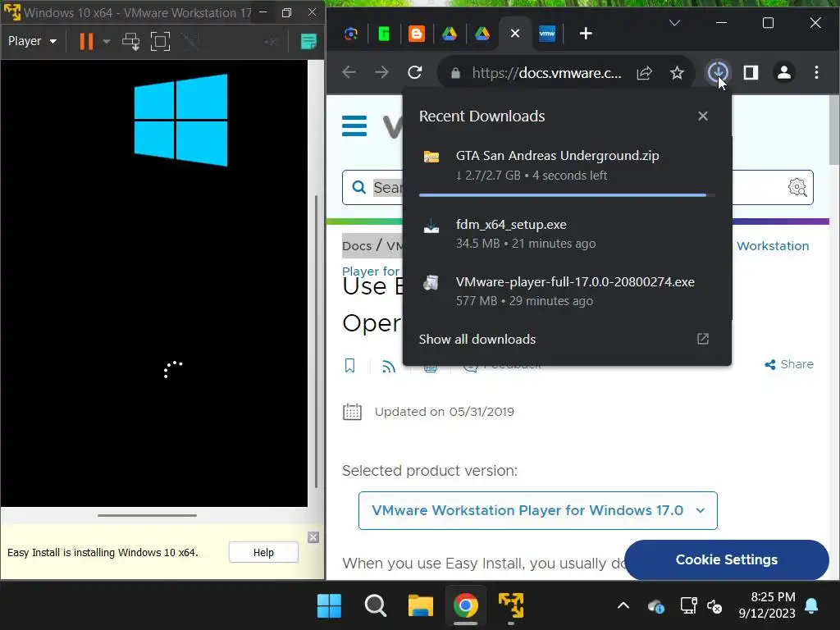Image resolution: width=840 pixels, height=630 pixels.
Task: Click the page vertical scrollbar
Action: 834,131
